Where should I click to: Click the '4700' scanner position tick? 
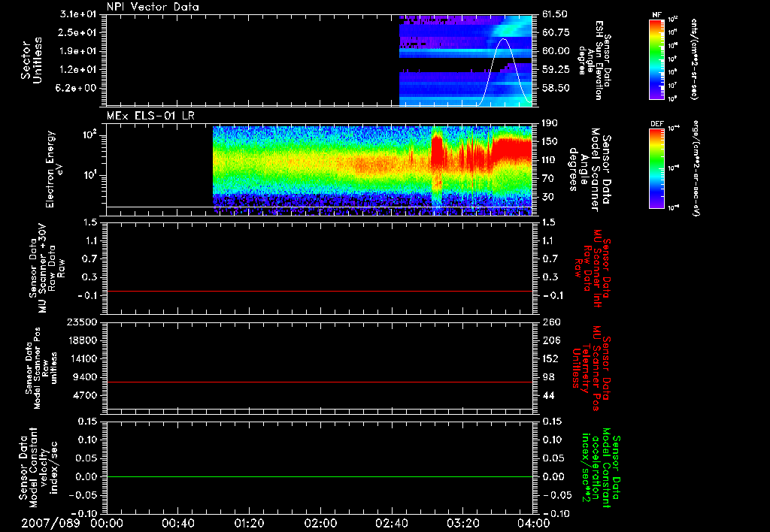(x=86, y=395)
